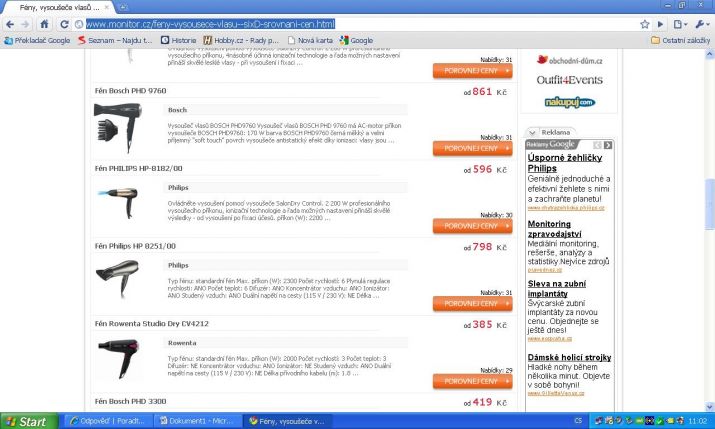Screen dimensions: 715x429
Task: Go back with the browser back arrow
Action: [10, 24]
